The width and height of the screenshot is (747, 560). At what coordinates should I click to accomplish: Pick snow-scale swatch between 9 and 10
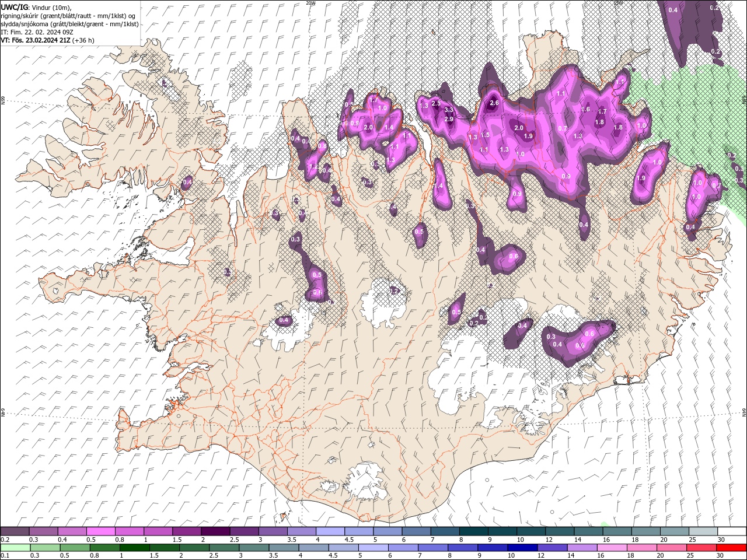(502, 531)
